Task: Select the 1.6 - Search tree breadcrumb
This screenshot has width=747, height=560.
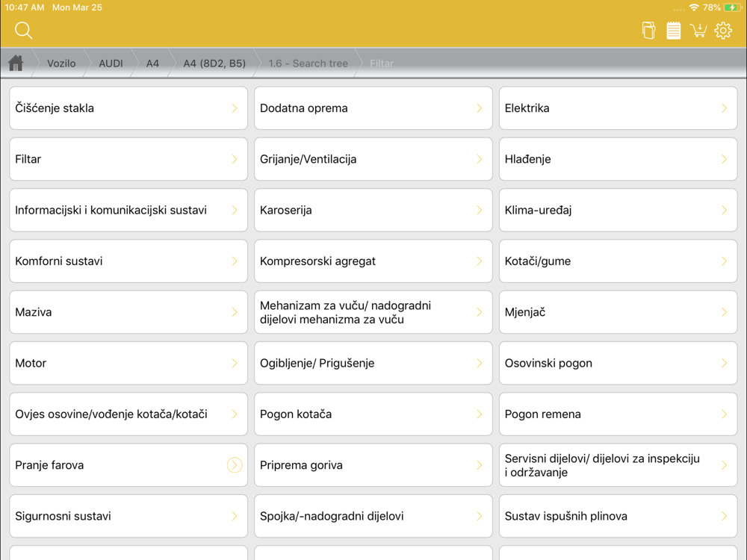Action: (x=308, y=63)
